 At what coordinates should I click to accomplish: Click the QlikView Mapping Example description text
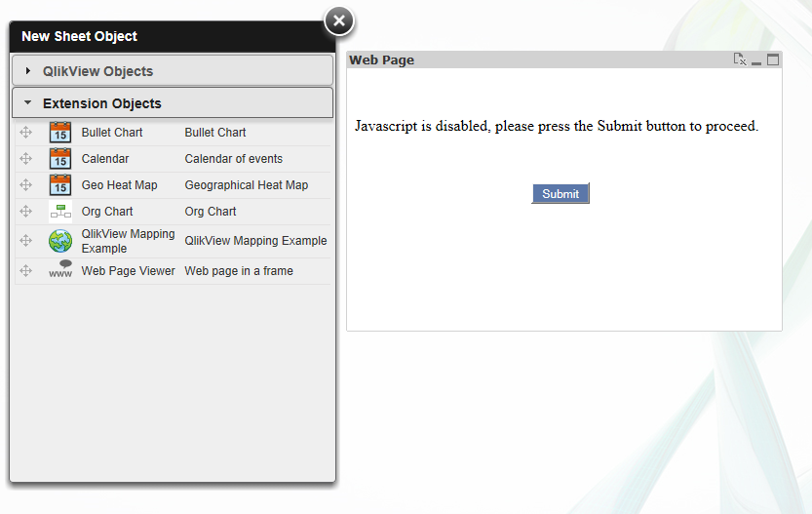[x=255, y=241]
